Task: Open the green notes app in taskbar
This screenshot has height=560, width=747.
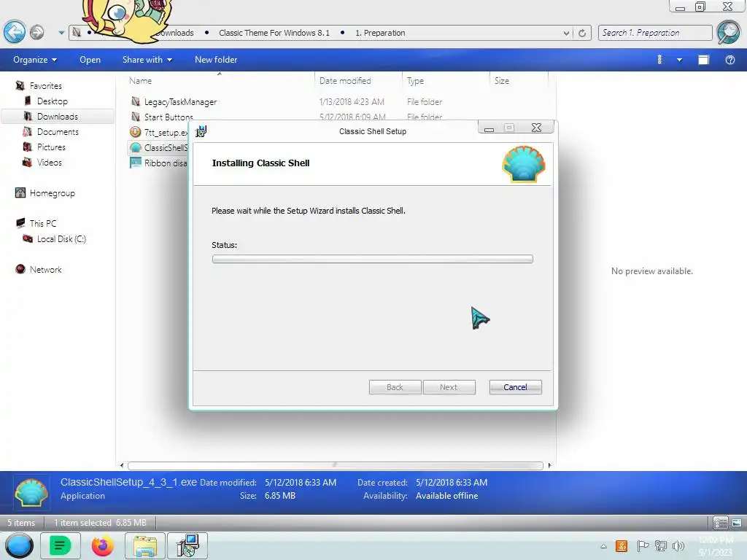Action: coord(60,545)
